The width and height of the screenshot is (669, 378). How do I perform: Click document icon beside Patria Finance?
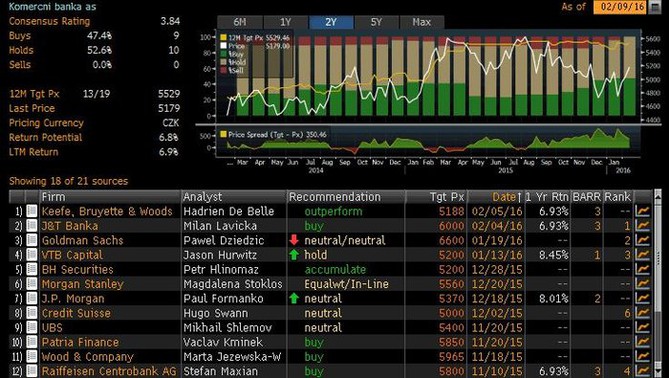tap(32, 342)
